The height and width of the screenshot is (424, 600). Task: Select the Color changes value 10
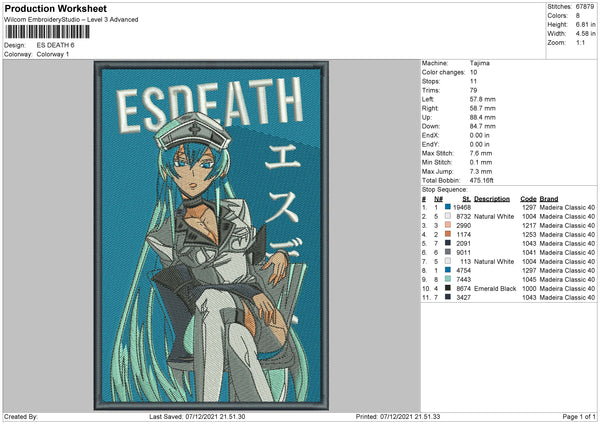click(x=473, y=72)
